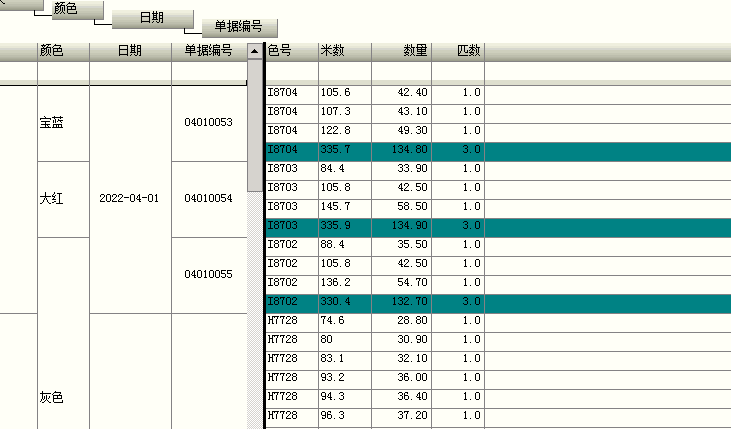The width and height of the screenshot is (731, 429).
Task: Select document number 04010053
Action: click(x=209, y=124)
